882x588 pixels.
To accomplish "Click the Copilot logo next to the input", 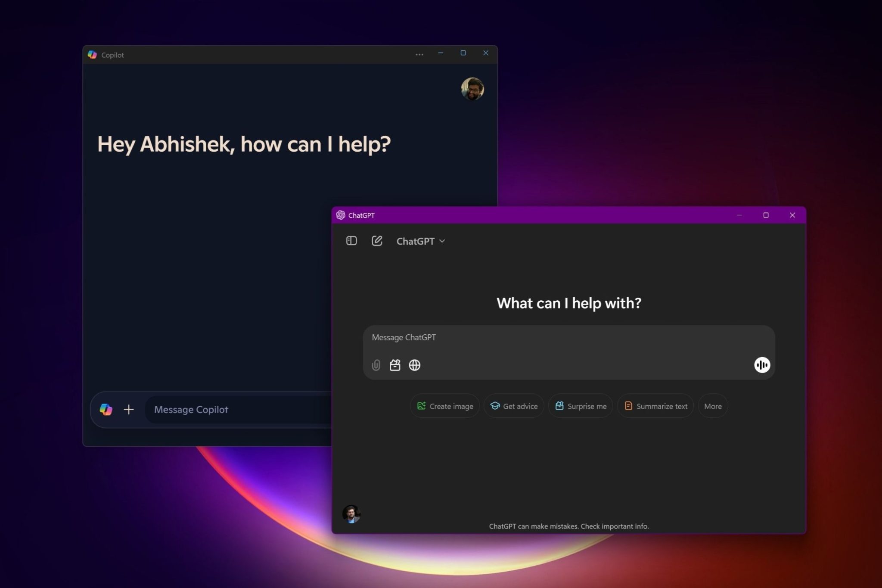I will pyautogui.click(x=106, y=410).
